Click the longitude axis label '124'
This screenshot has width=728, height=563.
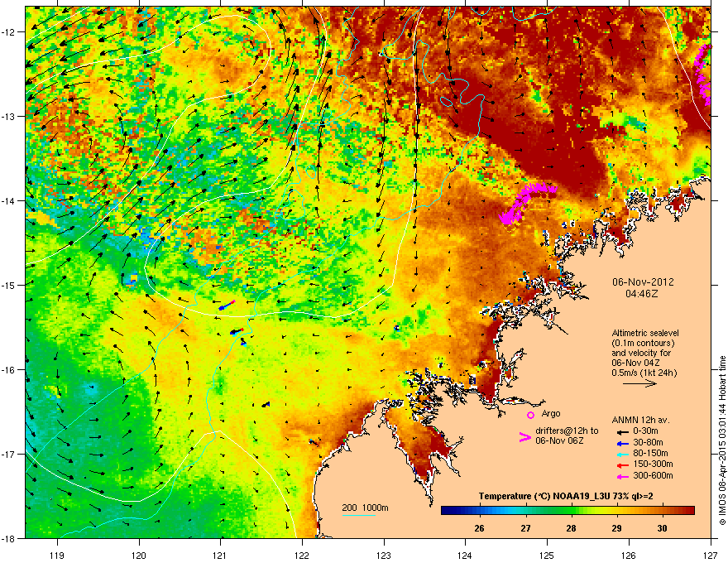click(465, 555)
